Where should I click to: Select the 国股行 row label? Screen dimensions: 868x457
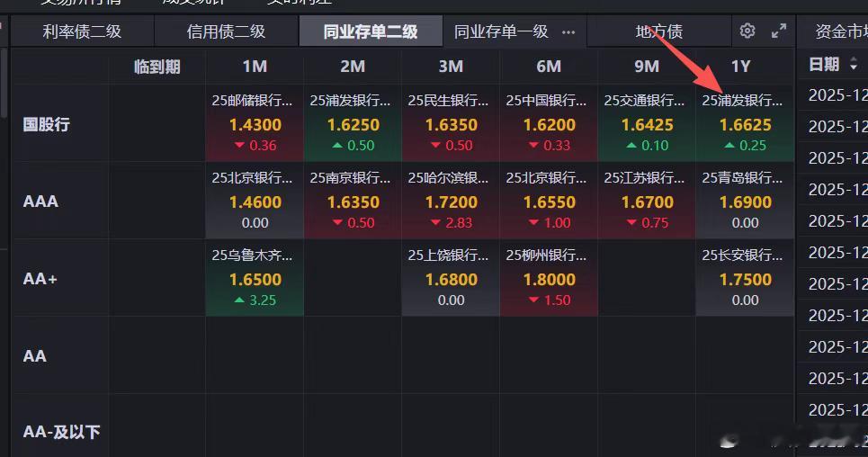(47, 124)
